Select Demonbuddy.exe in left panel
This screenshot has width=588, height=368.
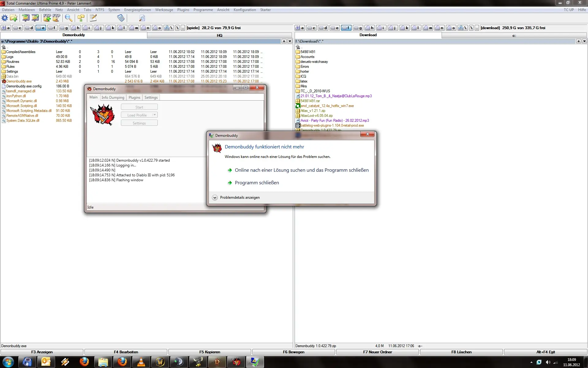pyautogui.click(x=19, y=81)
